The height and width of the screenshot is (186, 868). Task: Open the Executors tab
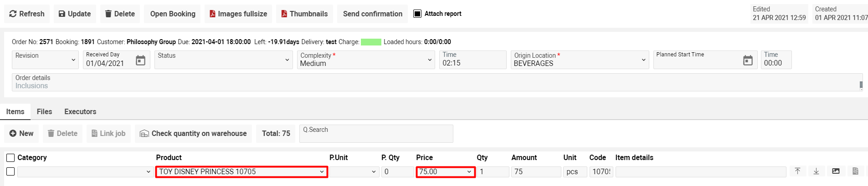80,111
